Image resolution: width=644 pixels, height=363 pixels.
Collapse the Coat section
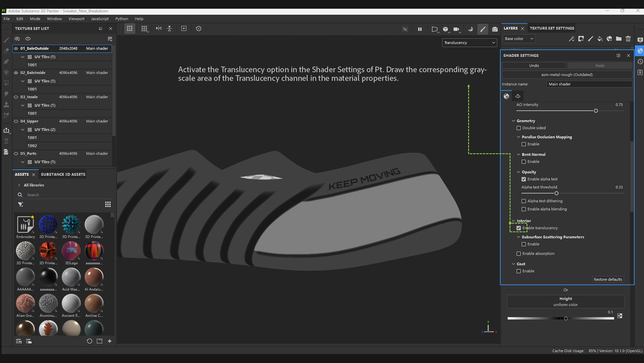(514, 264)
